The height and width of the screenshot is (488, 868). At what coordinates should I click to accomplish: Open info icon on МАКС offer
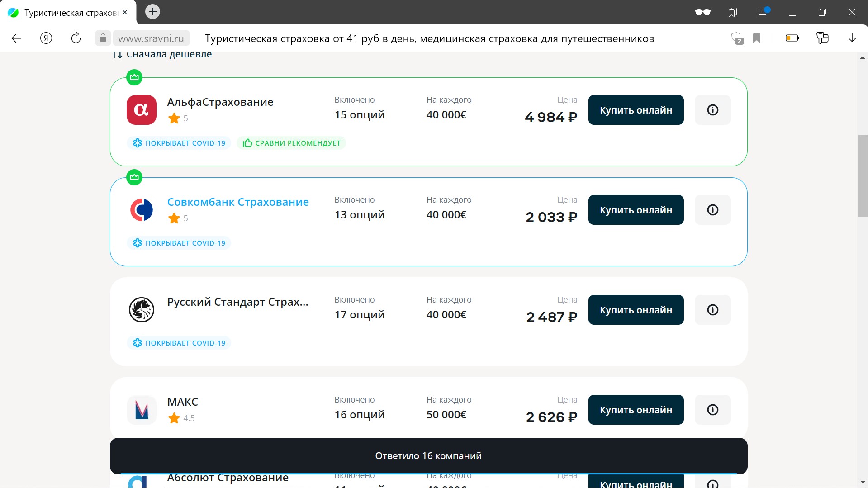coord(712,410)
